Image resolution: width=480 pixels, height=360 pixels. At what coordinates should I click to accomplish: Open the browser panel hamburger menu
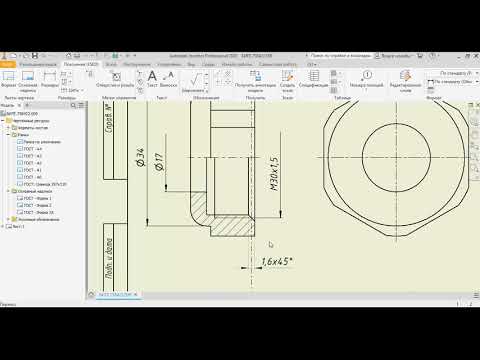click(x=81, y=105)
